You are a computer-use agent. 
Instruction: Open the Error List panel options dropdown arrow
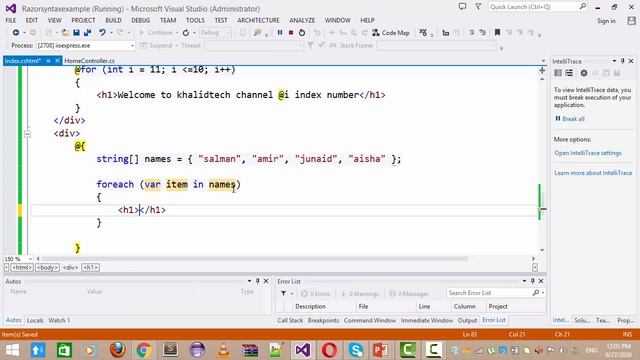coord(524,281)
